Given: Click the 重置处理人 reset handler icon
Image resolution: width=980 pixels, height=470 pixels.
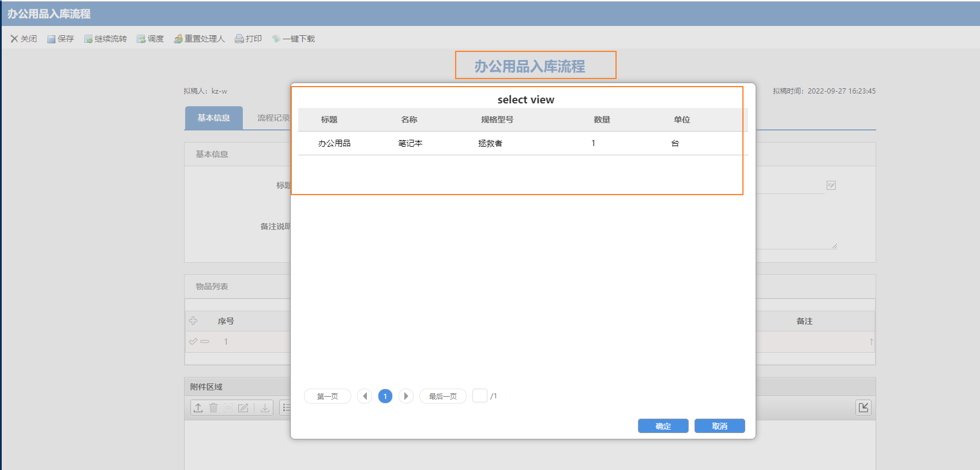Looking at the screenshot, I should (178, 39).
